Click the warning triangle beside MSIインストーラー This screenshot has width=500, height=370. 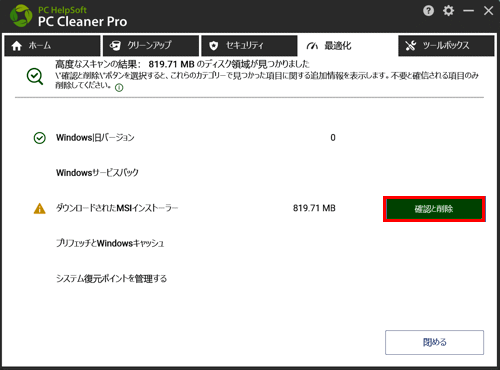(40, 209)
